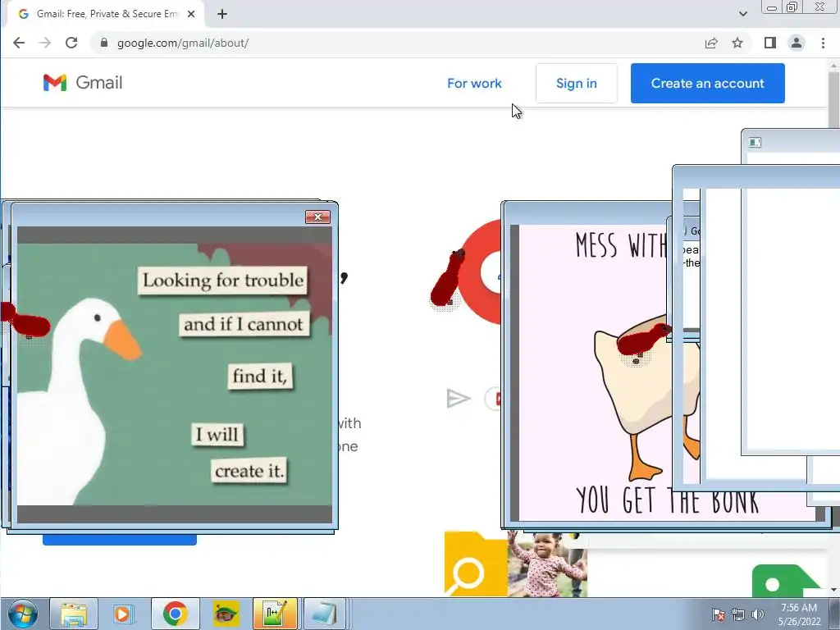Screen dimensions: 840x630
Task: Open the Chrome three-dot menu
Action: (x=823, y=43)
